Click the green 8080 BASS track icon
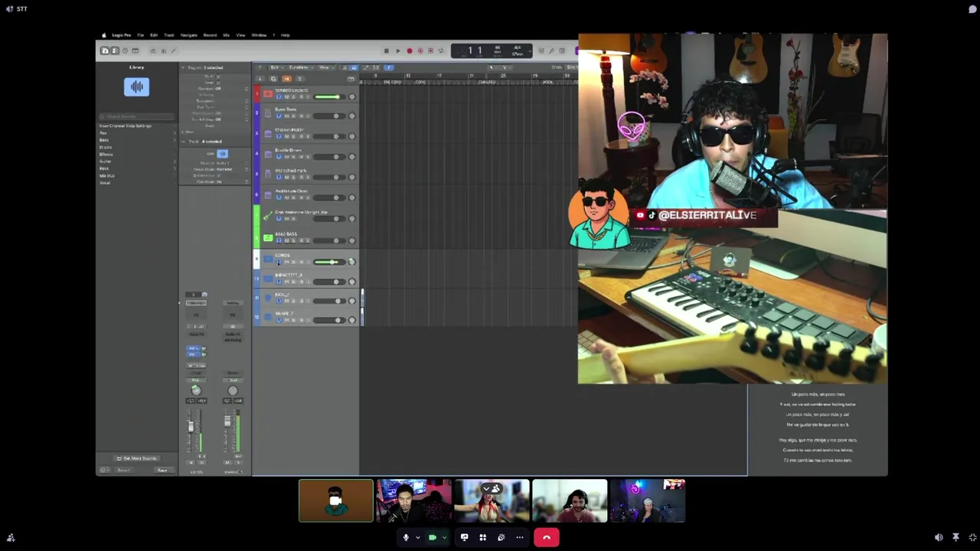Viewport: 980px width, 551px height. (x=268, y=237)
